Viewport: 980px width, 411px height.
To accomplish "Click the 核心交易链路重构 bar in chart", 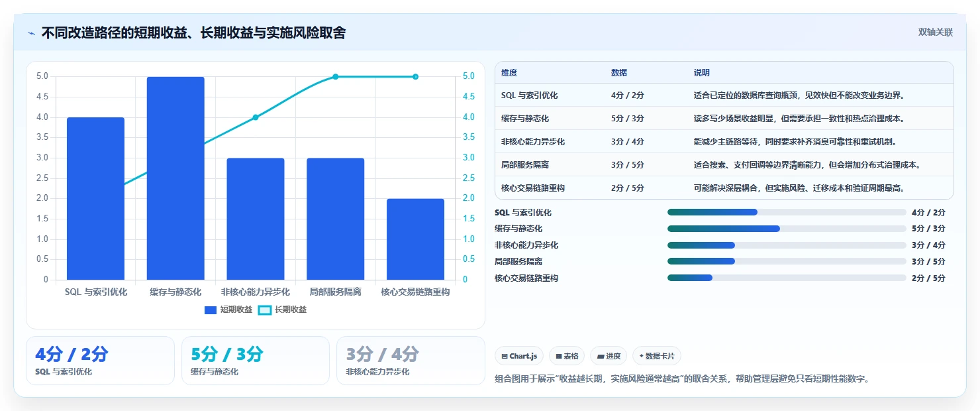I will [415, 239].
